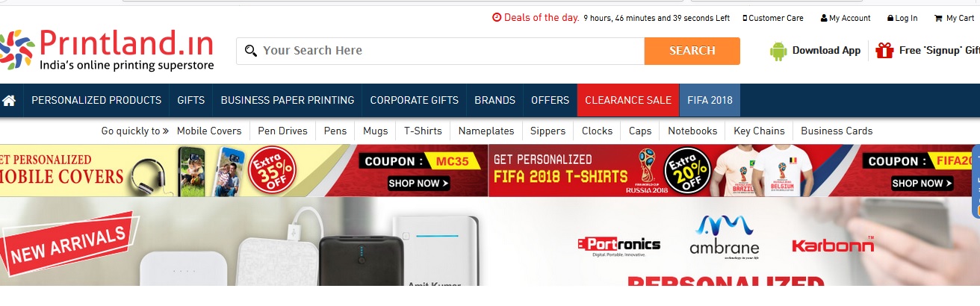Expand the Corporate Gifts menu
This screenshot has width=980, height=306.
click(x=415, y=100)
